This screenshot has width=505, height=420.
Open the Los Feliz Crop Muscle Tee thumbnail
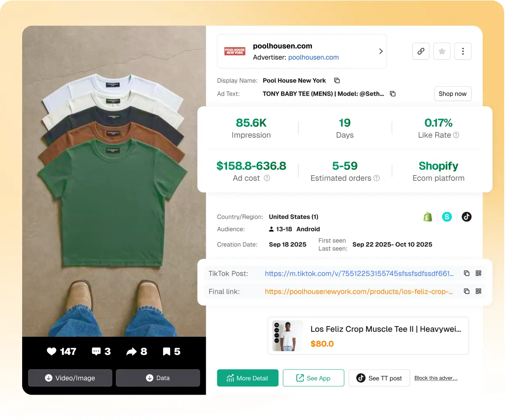287,336
